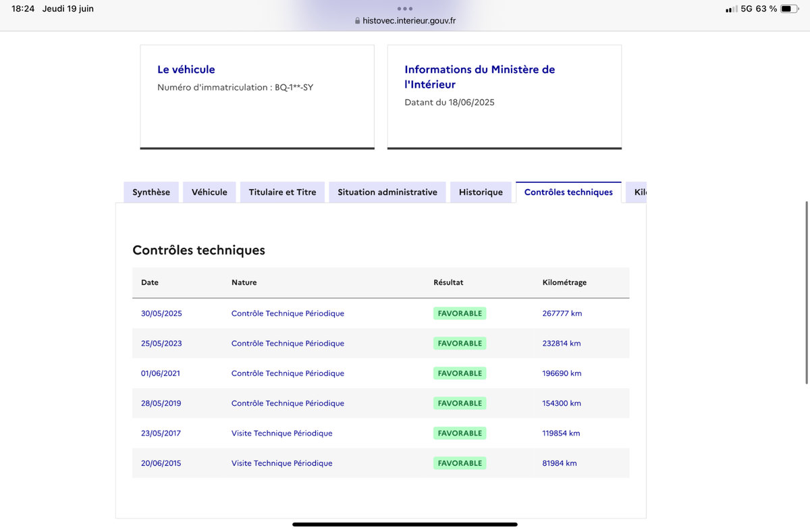Select the 232814 km mileage value
The height and width of the screenshot is (532, 810).
(562, 344)
